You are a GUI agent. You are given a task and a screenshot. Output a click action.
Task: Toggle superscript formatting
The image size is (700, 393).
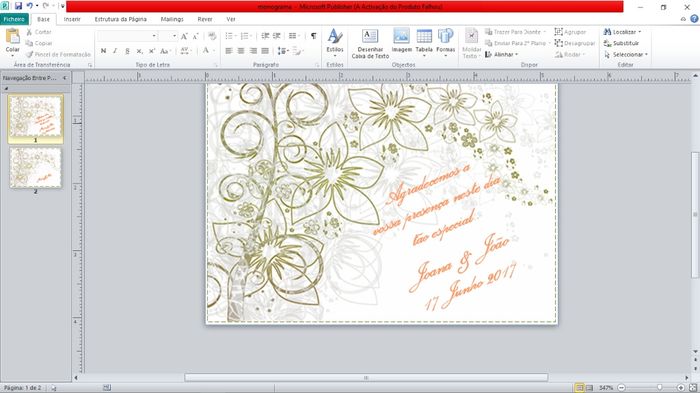(x=152, y=51)
